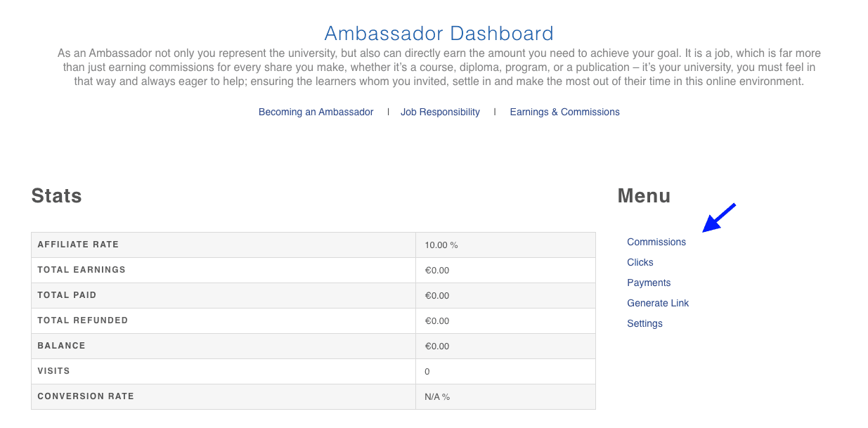Screen dimensions: 868x428
Task: Open the Clicks menu link
Action: (x=640, y=262)
